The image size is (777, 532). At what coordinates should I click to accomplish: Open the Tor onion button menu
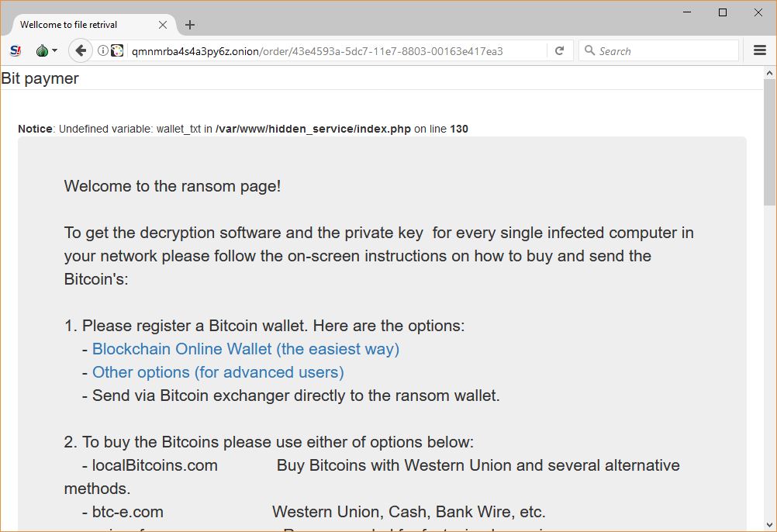pos(46,51)
